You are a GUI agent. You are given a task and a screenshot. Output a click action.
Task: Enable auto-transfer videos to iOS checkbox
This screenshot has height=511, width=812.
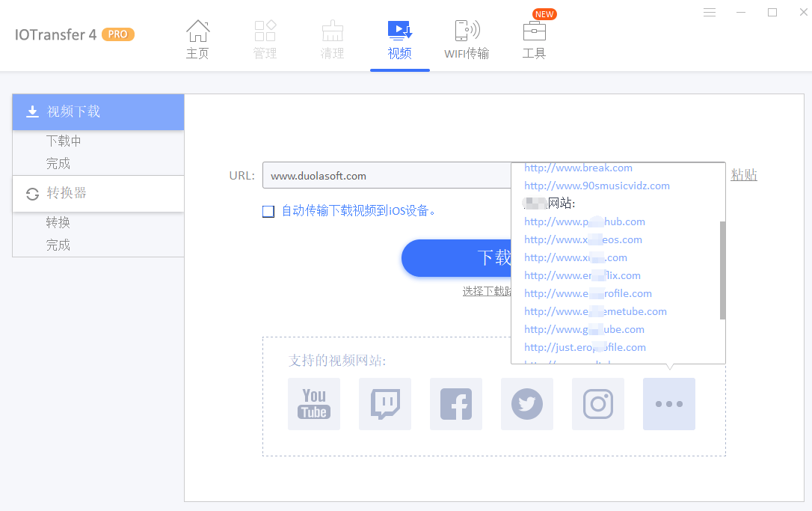click(268, 212)
